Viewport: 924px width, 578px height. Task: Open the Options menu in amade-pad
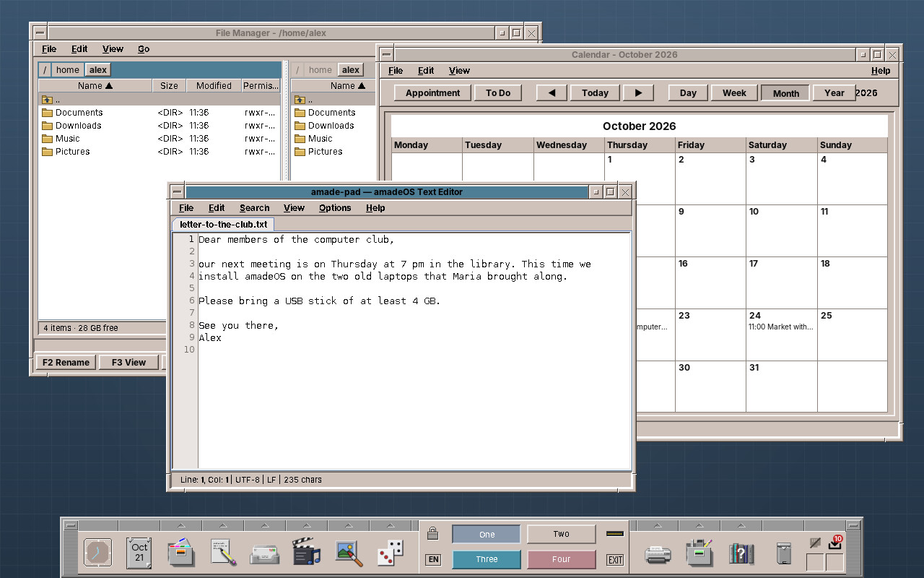(x=335, y=208)
